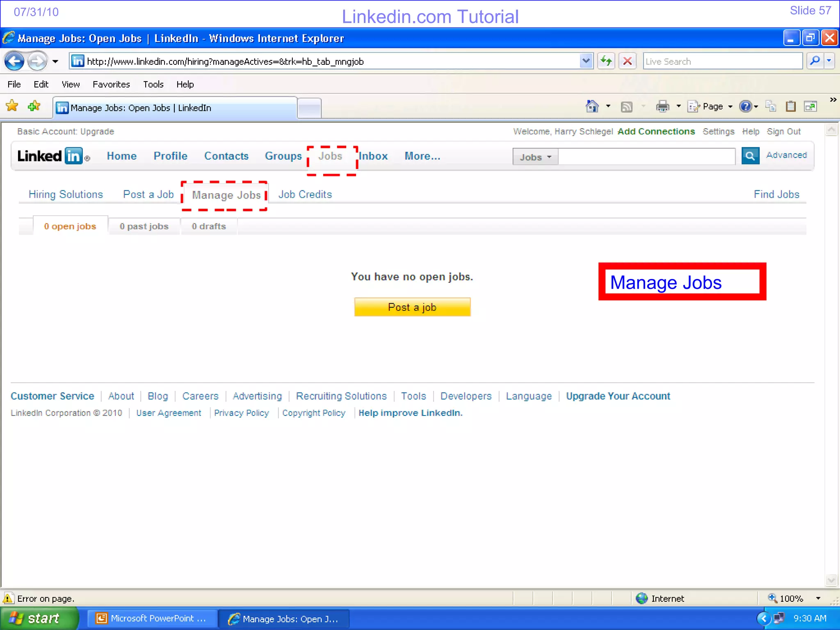Select the 0 drafts tab

pyautogui.click(x=209, y=226)
